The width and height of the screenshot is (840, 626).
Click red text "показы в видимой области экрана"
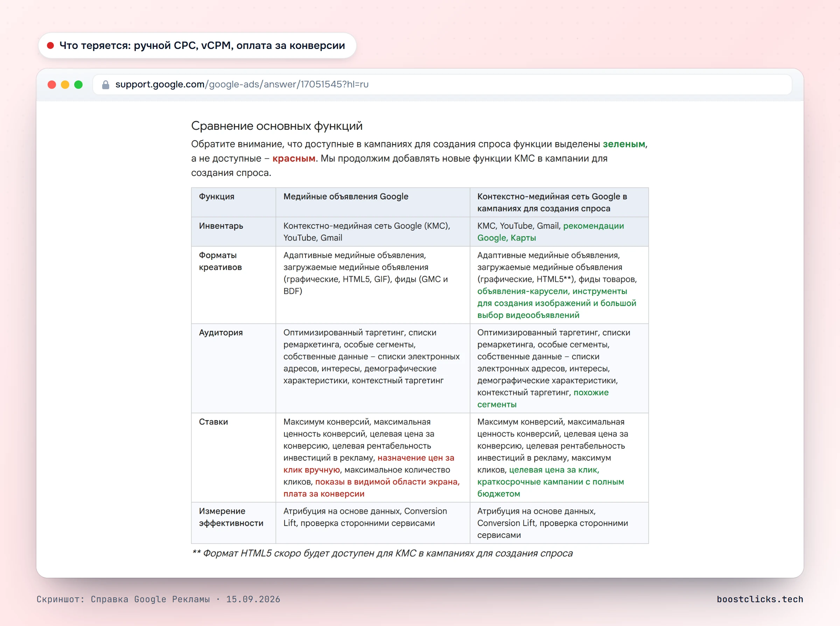coord(387,482)
